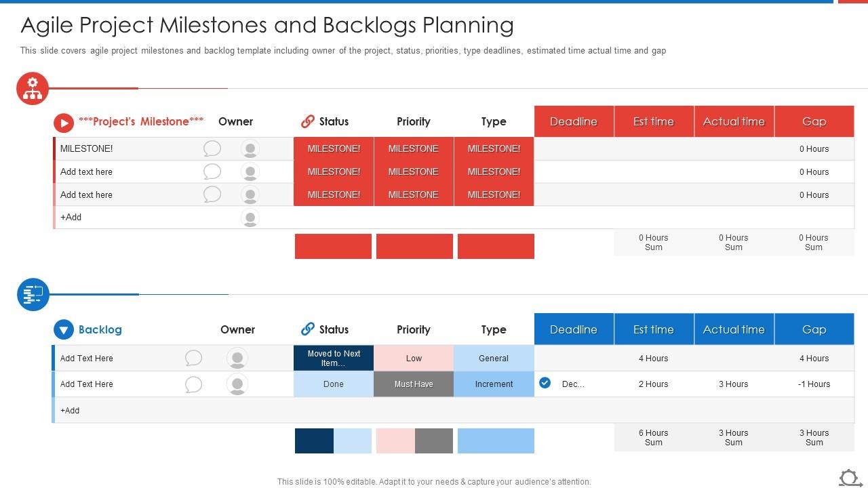Click the blue backlog list icon
868x488 pixels.
[x=32, y=294]
